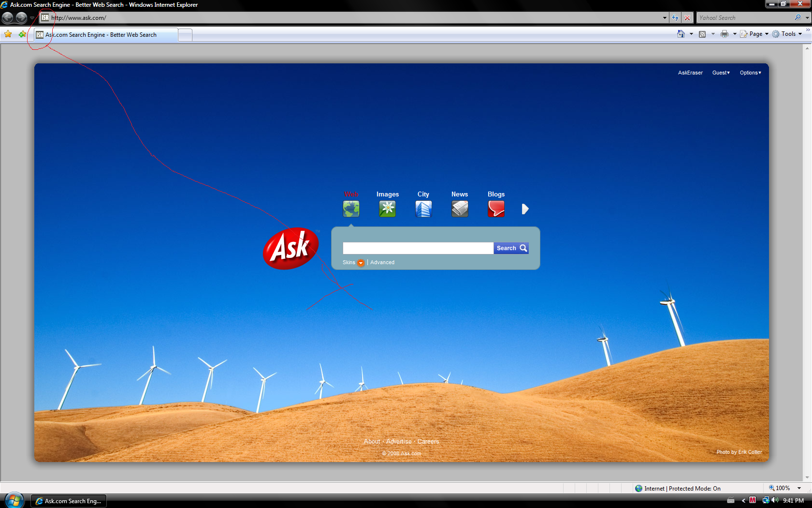Screen dimensions: 812x508
Task: Open the Careers link
Action: pos(428,441)
